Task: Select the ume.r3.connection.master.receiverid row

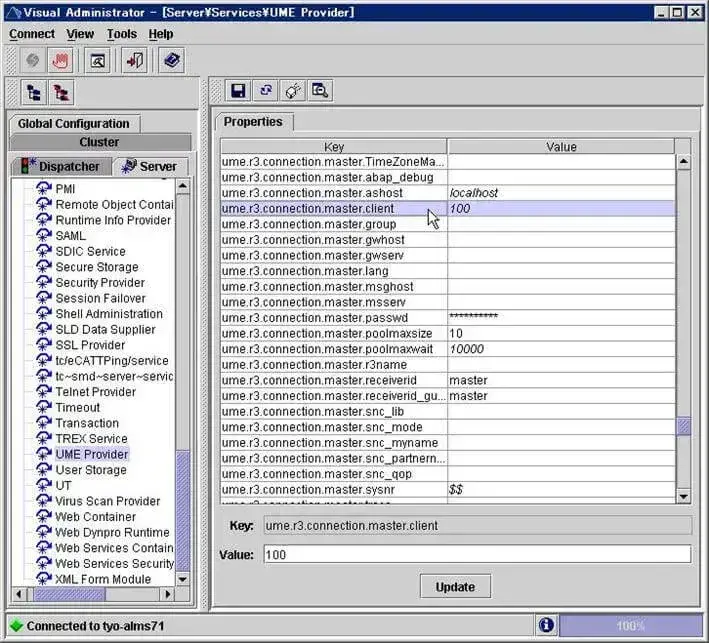Action: coord(448,380)
